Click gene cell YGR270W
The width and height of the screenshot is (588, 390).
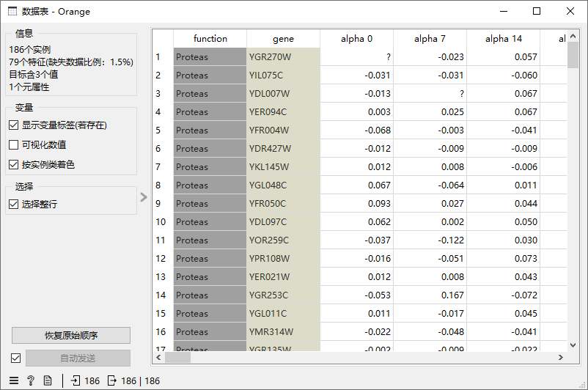click(x=283, y=57)
